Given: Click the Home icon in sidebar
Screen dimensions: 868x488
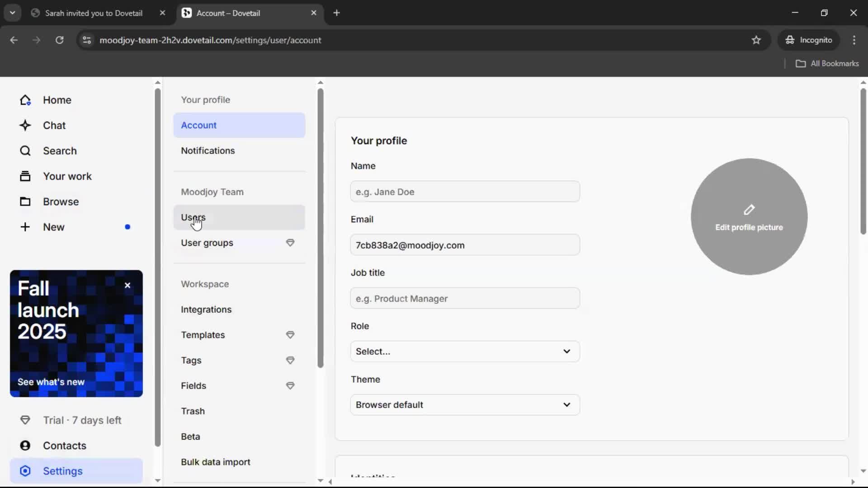Looking at the screenshot, I should (x=25, y=100).
